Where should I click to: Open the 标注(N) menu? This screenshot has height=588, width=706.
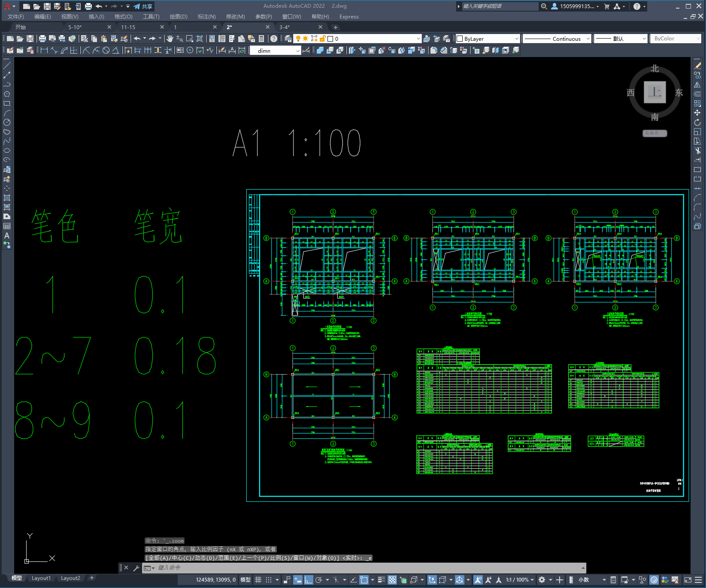click(x=206, y=17)
